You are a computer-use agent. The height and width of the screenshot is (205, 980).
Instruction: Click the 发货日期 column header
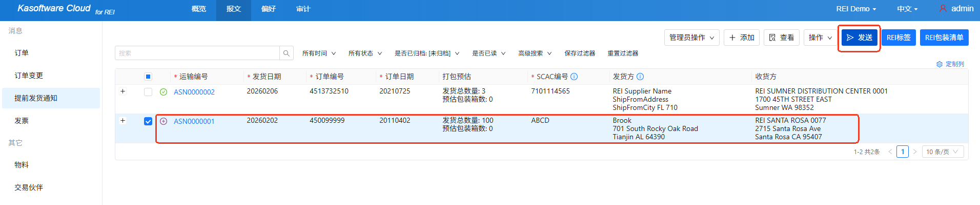(x=267, y=77)
